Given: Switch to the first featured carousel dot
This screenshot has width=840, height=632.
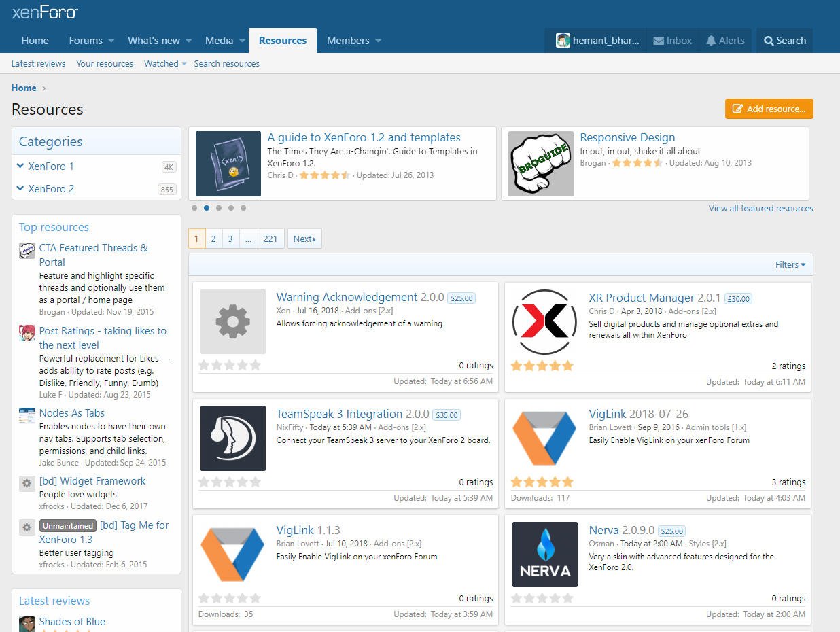Looking at the screenshot, I should 194,208.
